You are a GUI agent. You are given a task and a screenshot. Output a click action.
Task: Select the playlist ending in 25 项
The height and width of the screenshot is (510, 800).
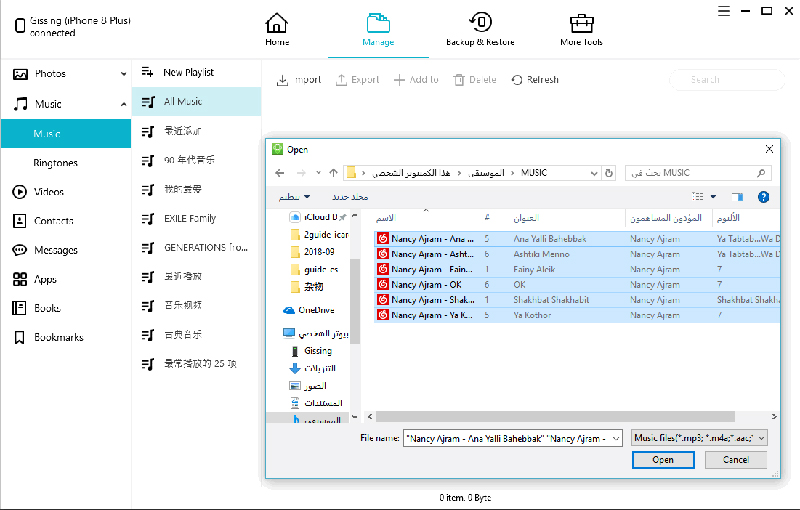pos(196,364)
